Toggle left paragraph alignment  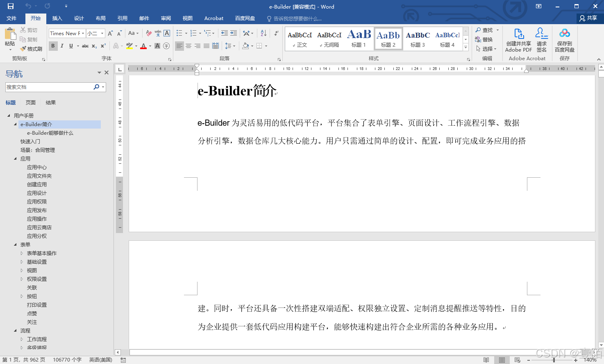(x=179, y=46)
